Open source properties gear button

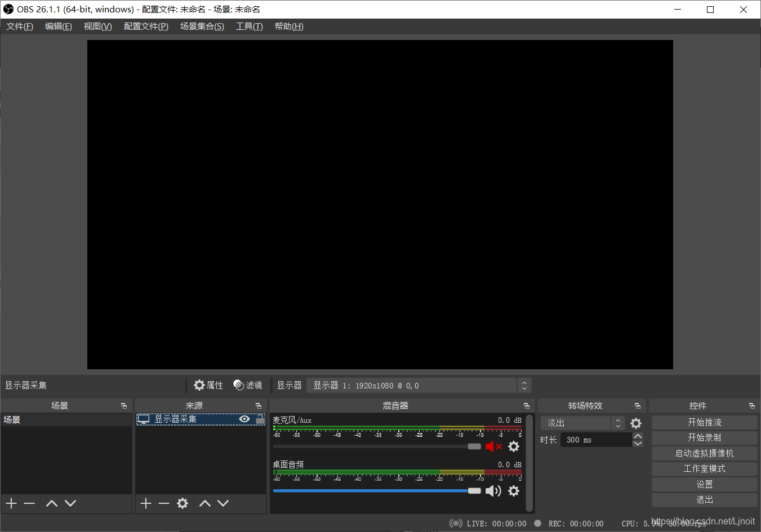point(208,385)
